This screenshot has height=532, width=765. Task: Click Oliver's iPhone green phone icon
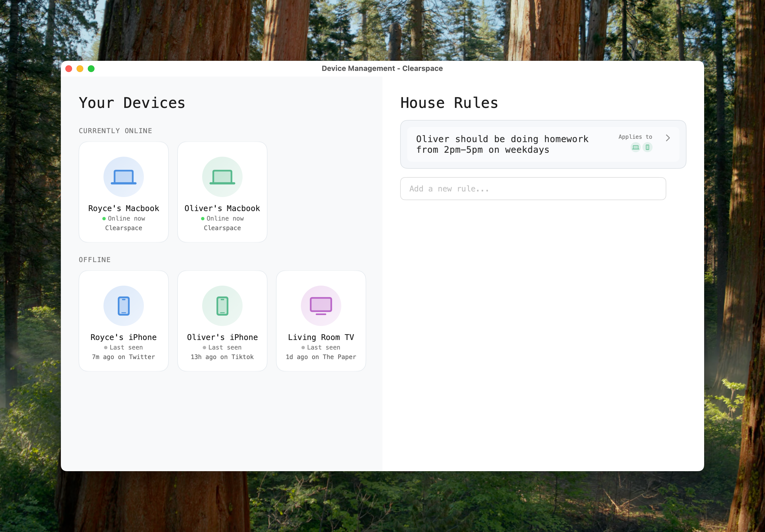click(222, 306)
